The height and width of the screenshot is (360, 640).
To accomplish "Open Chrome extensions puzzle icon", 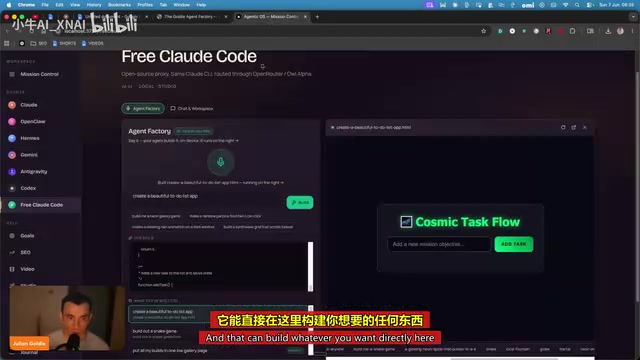I will (x=572, y=31).
